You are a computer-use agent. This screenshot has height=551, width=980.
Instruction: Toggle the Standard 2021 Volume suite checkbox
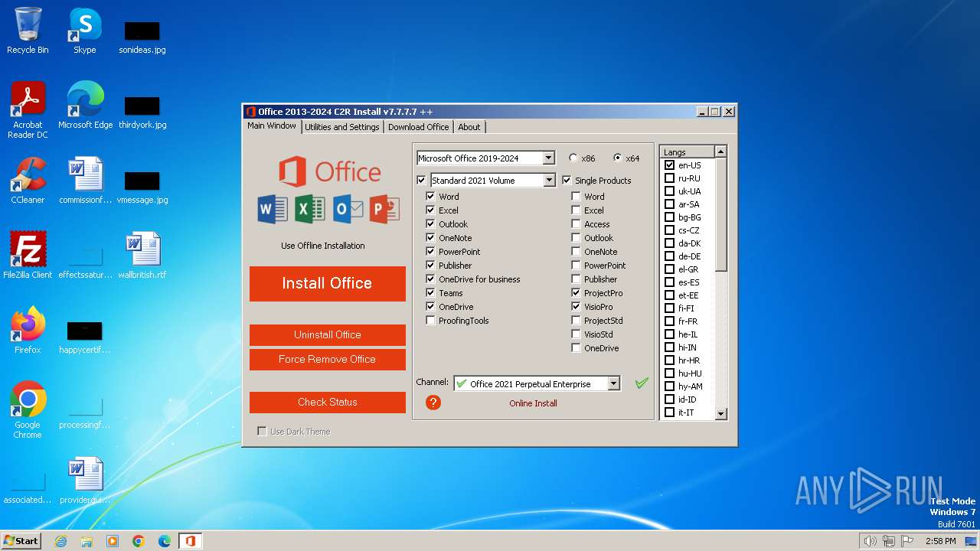point(421,180)
